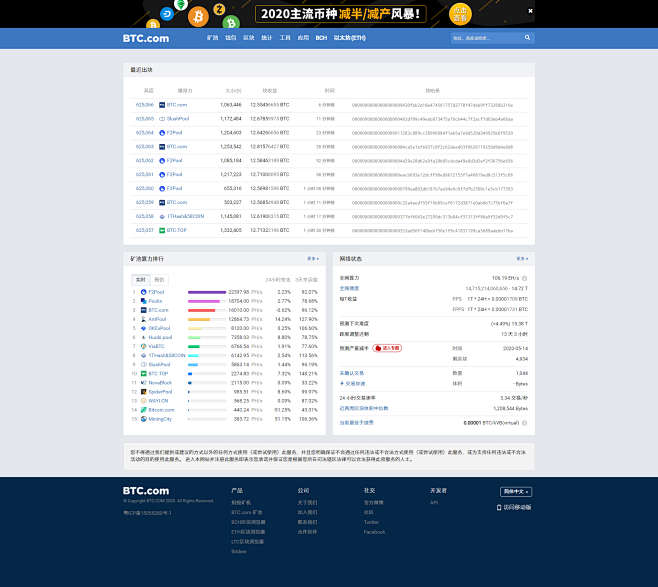
Task: Click the MiningCity pool icon
Action: (143, 419)
